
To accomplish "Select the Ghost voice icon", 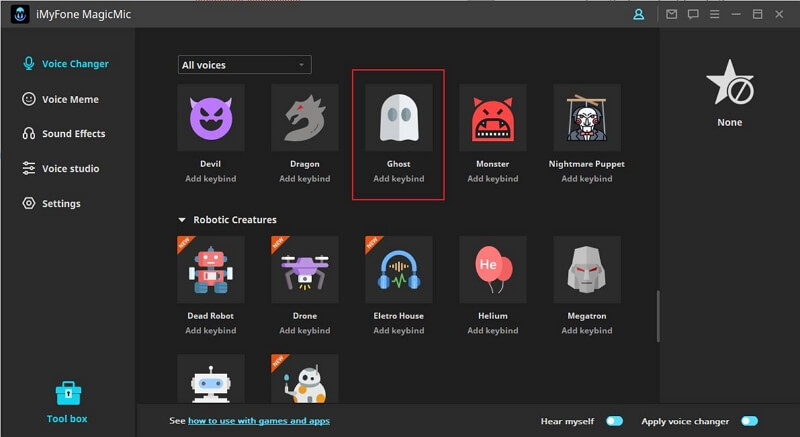I will [399, 118].
